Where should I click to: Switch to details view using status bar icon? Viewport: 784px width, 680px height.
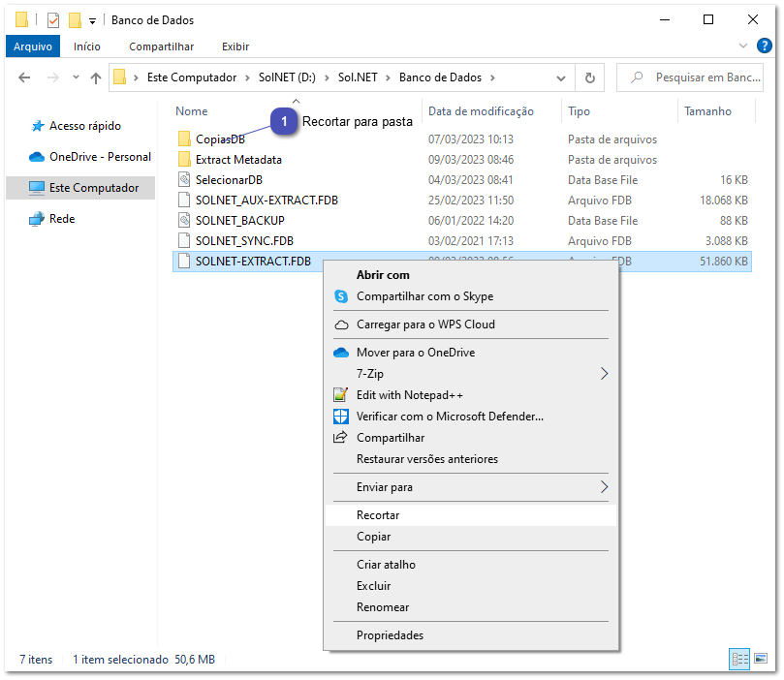coord(739,659)
